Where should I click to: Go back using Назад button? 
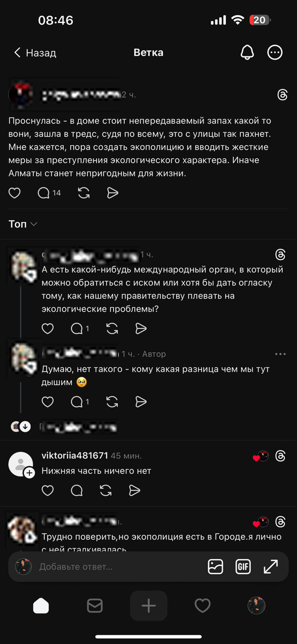tap(35, 53)
